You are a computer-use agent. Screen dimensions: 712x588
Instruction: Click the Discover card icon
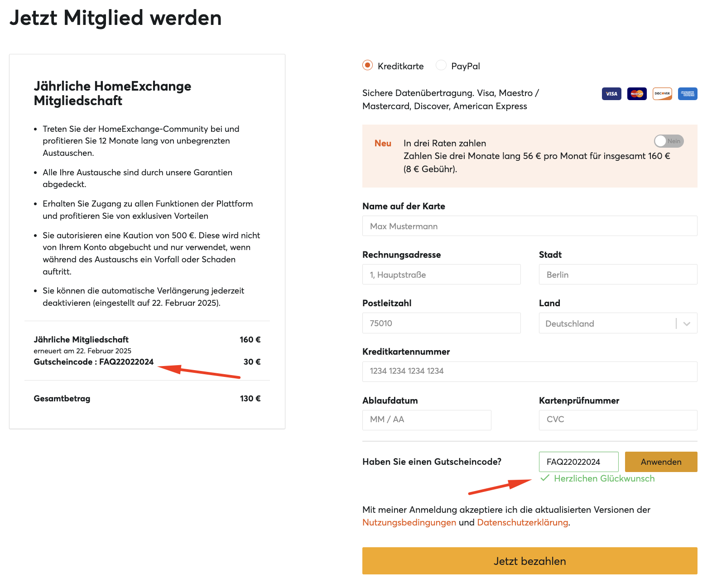click(x=662, y=94)
